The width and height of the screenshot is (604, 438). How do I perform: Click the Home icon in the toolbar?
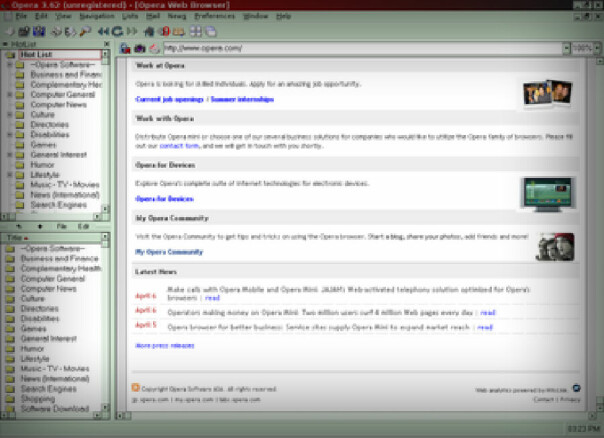click(149, 32)
